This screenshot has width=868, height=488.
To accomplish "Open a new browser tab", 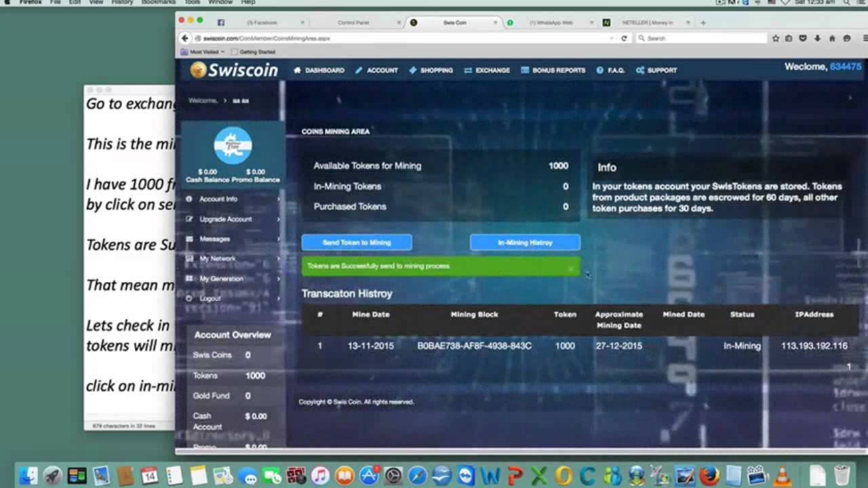I will click(x=703, y=22).
